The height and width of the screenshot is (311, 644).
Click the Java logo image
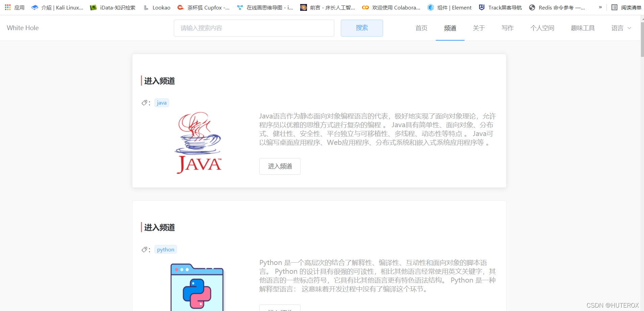click(x=198, y=143)
